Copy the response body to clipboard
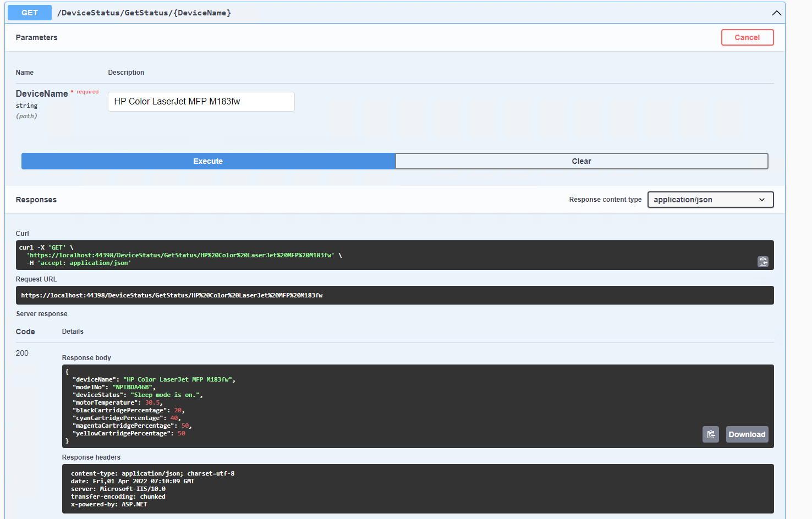Screen dimensions: 812x519 pos(711,434)
